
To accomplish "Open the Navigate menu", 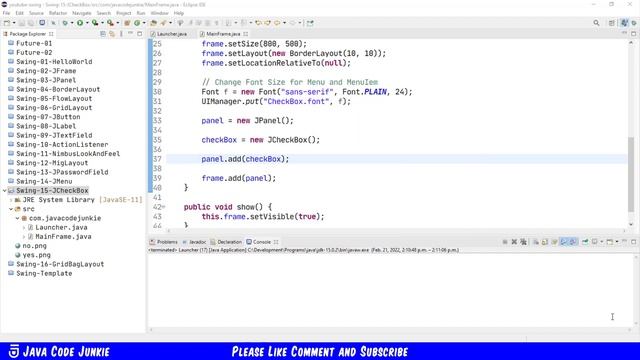I will tap(82, 13).
